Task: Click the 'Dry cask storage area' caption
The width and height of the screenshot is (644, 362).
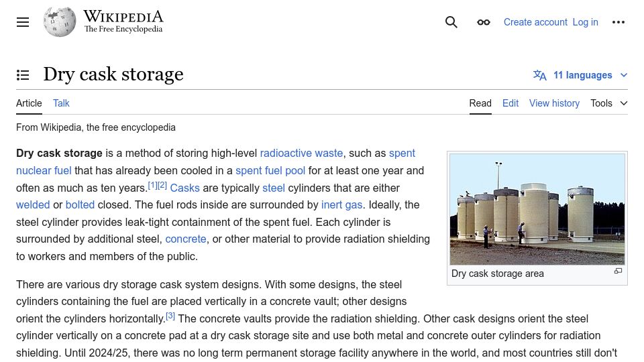Action: click(x=497, y=274)
